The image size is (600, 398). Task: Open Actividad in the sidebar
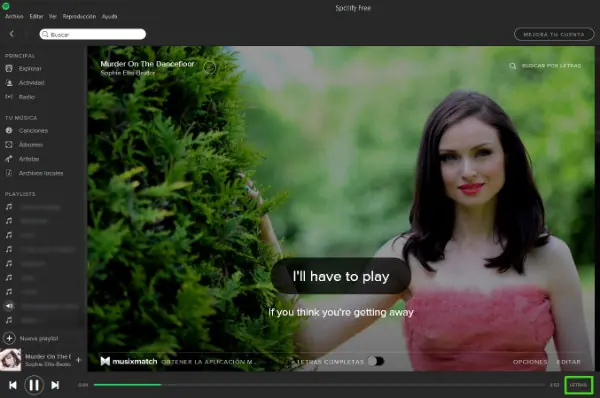(x=25, y=83)
